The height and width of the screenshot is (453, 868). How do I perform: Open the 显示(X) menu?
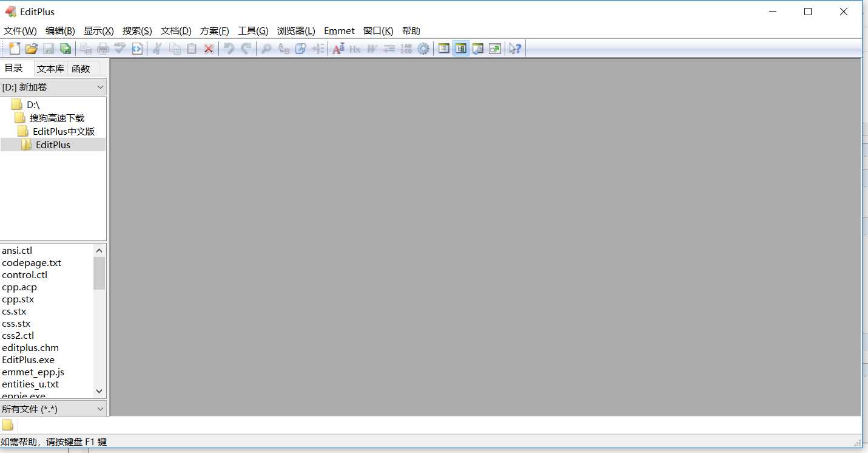[x=99, y=31]
